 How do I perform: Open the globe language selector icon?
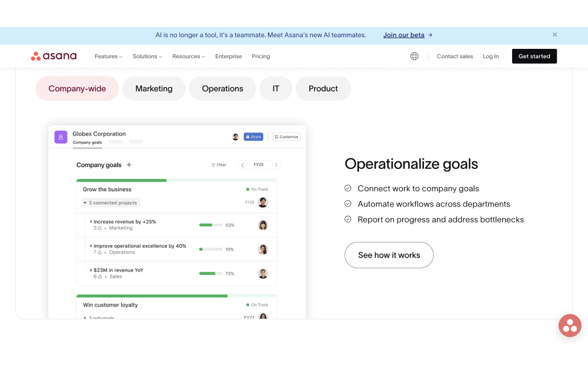click(415, 56)
